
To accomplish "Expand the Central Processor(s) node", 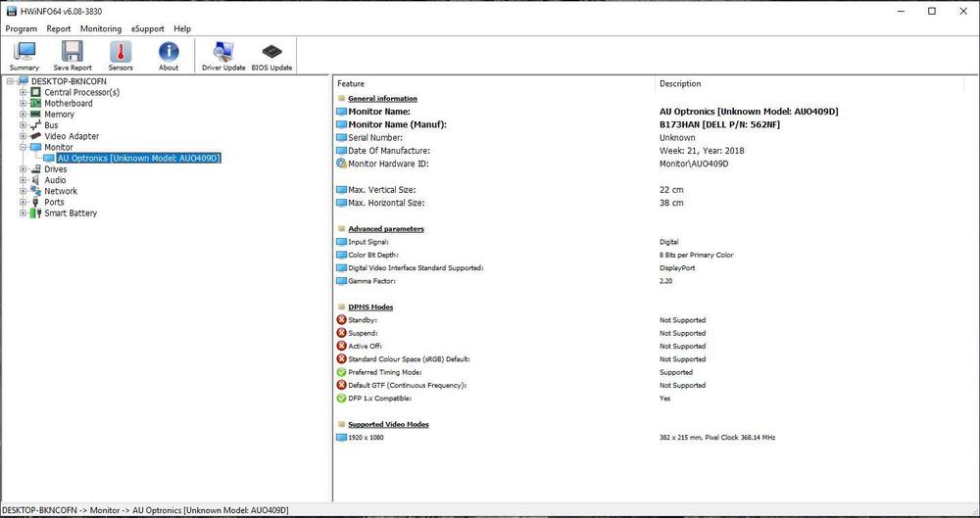I will coord(23,92).
